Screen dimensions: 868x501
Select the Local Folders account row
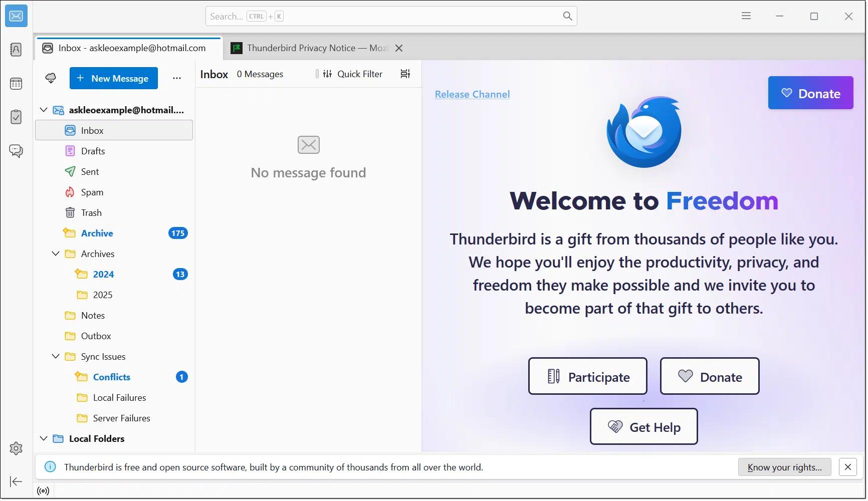coord(114,438)
